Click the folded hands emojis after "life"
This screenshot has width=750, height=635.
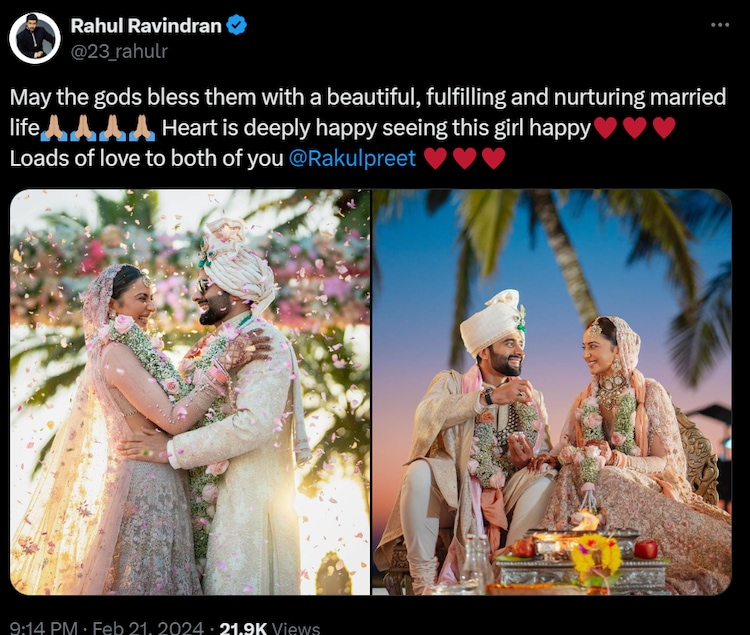click(98, 128)
